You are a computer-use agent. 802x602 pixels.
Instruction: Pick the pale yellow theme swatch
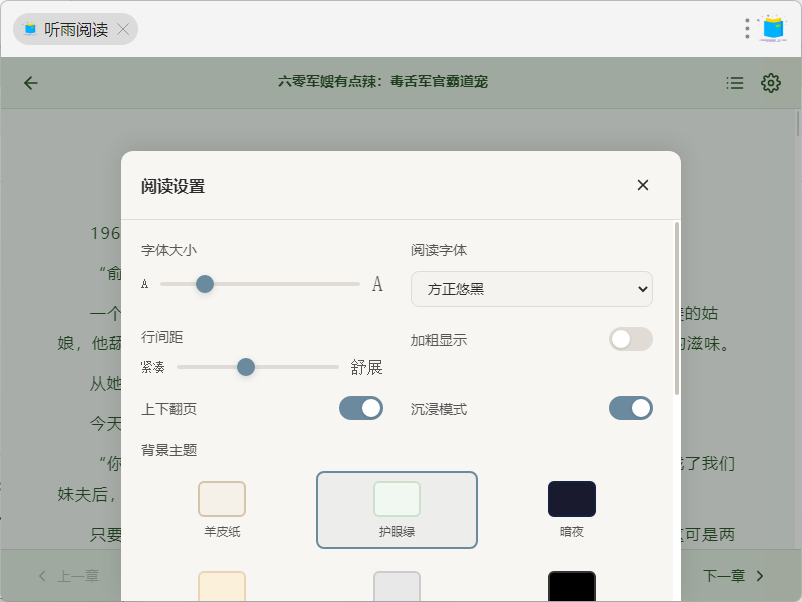(x=222, y=586)
